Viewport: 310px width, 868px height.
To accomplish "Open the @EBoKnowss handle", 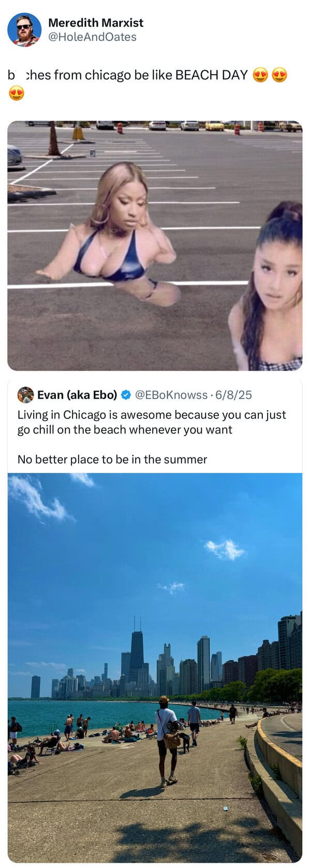I will point(171,395).
